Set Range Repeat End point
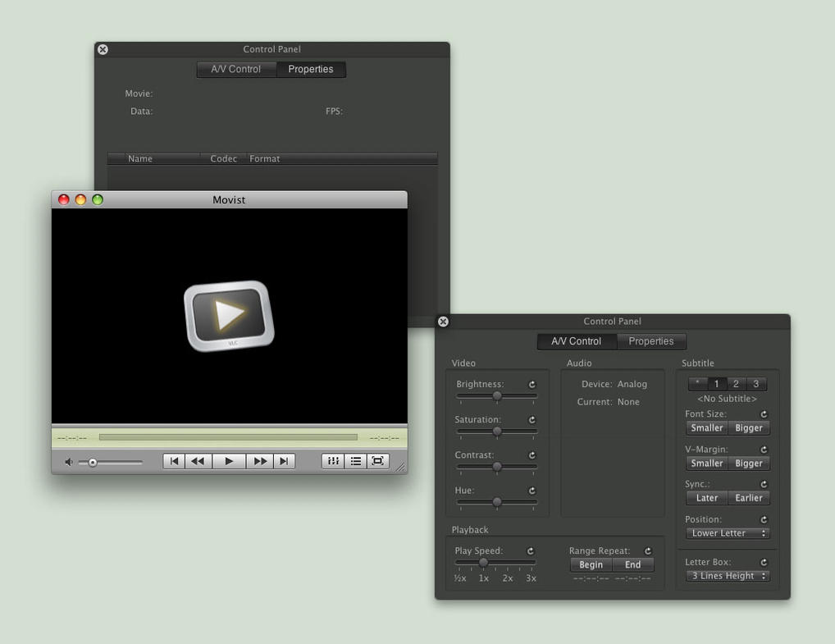The width and height of the screenshot is (835, 644). pos(633,564)
